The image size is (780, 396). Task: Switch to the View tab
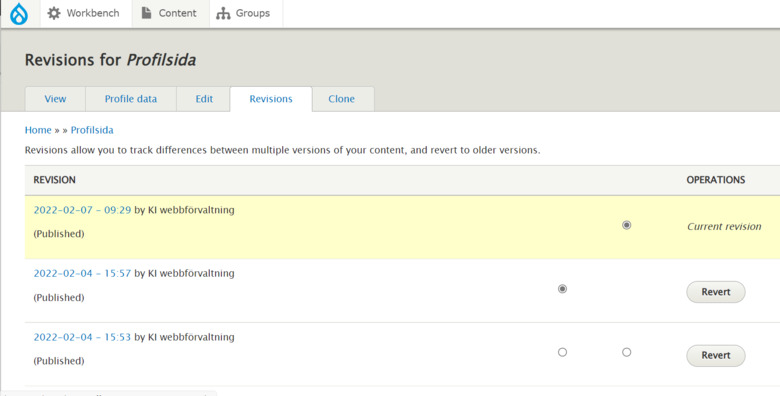tap(55, 99)
